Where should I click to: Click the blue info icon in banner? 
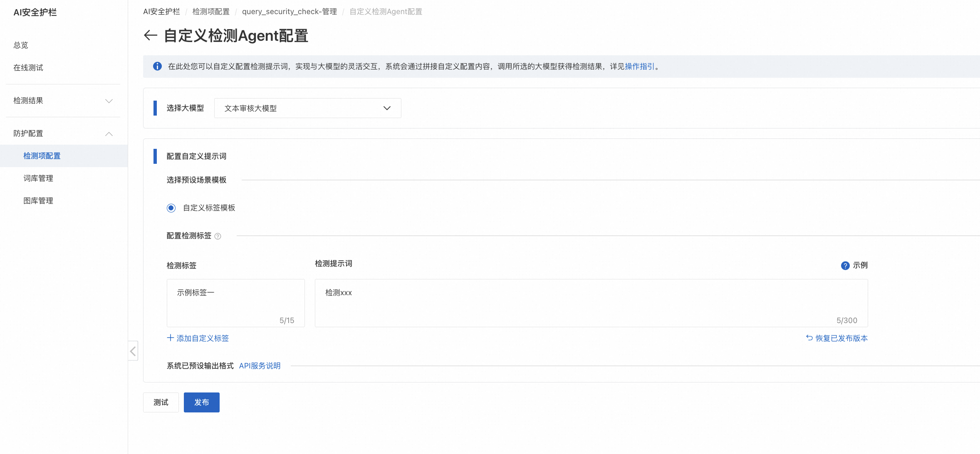[x=157, y=67]
